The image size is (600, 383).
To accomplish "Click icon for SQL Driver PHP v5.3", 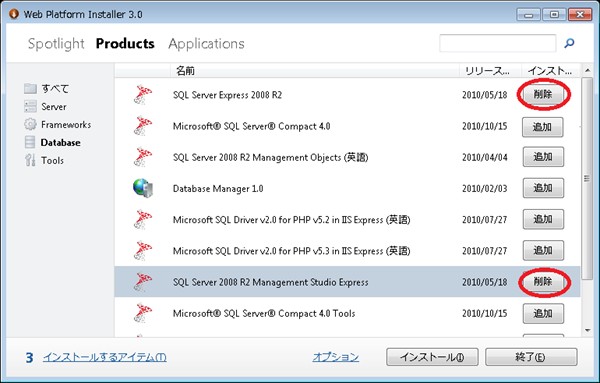I will click(143, 251).
